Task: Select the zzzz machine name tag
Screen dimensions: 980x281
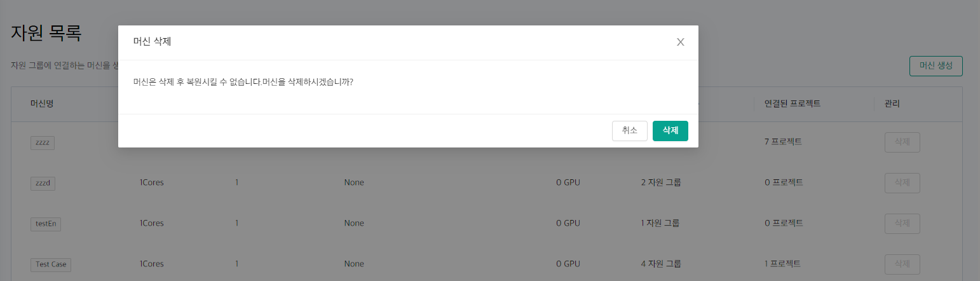Action: [43, 142]
